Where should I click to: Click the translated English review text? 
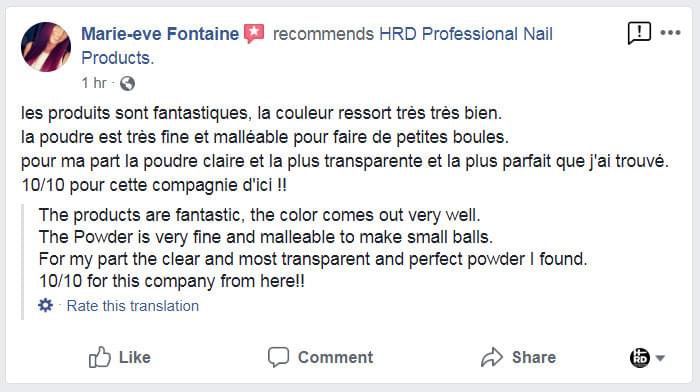click(312, 248)
